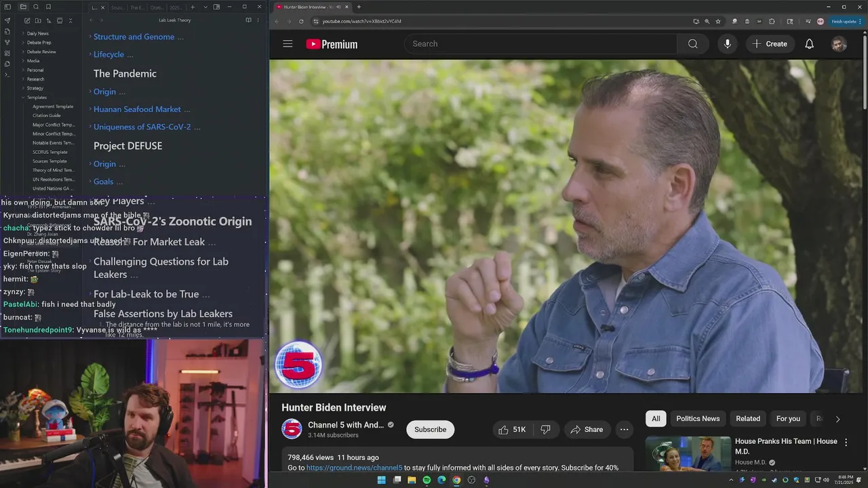Reload the Chrome page
This screenshot has height=488, width=868.
[301, 21]
